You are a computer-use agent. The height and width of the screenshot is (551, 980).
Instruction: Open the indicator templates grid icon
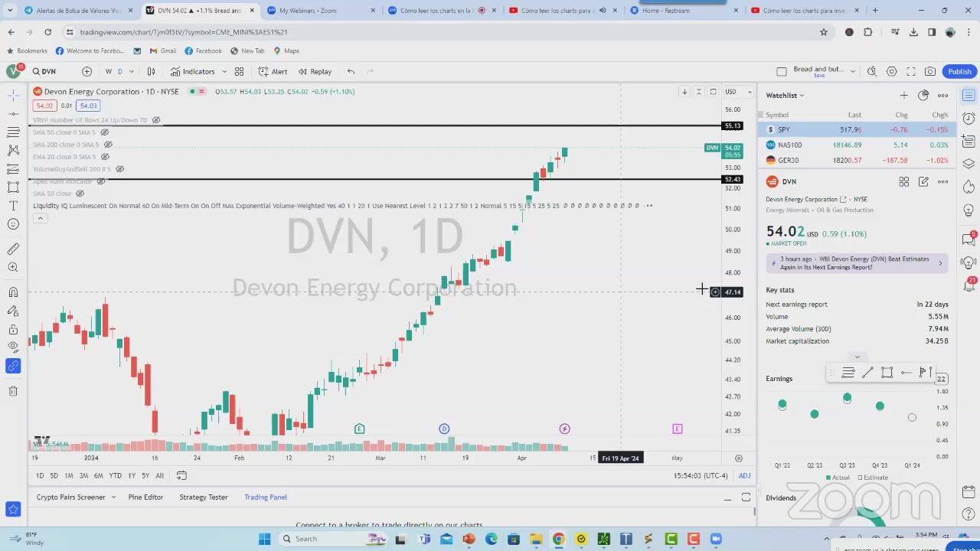tap(239, 71)
